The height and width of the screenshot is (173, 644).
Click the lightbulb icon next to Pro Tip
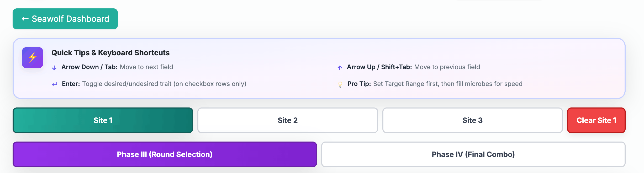click(340, 84)
